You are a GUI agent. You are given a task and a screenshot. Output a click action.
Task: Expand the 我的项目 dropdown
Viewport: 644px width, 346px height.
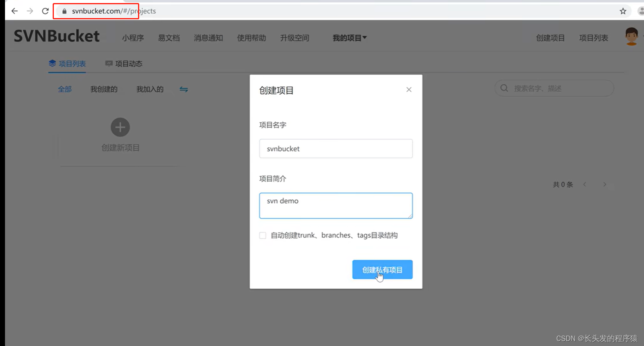pos(349,38)
